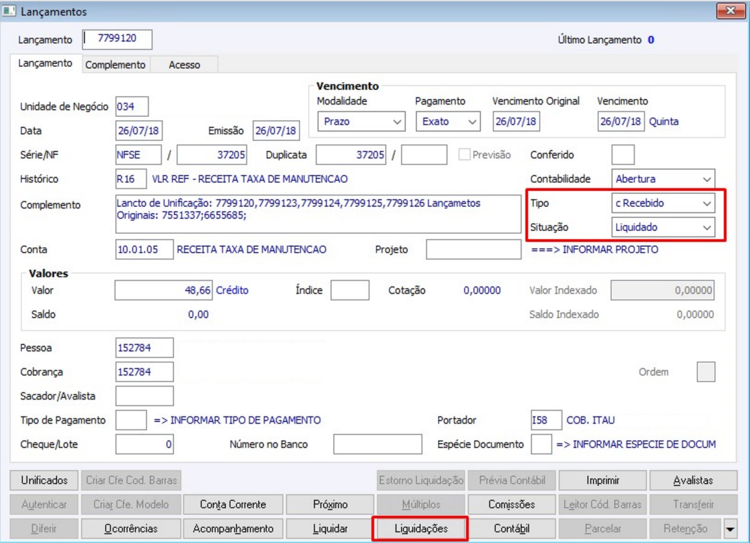Check the Conferido box
Viewport: 750px width, 543px height.
[x=623, y=155]
